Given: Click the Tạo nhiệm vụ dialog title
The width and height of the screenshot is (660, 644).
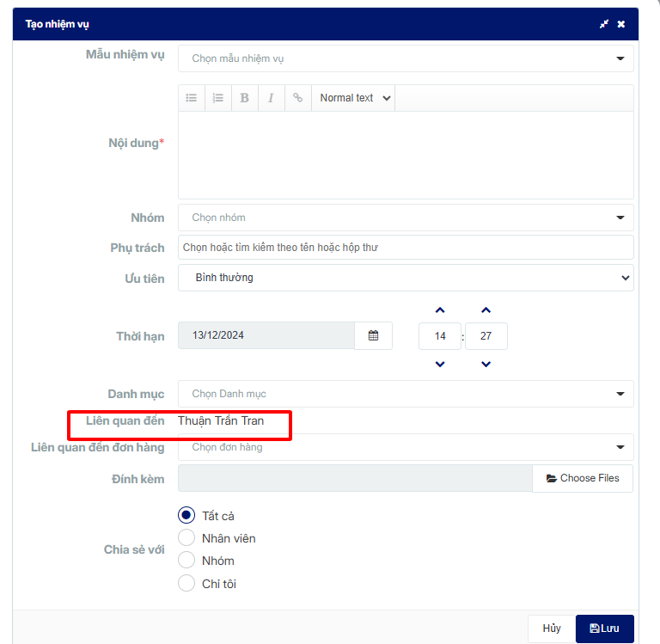Looking at the screenshot, I should coord(58,24).
